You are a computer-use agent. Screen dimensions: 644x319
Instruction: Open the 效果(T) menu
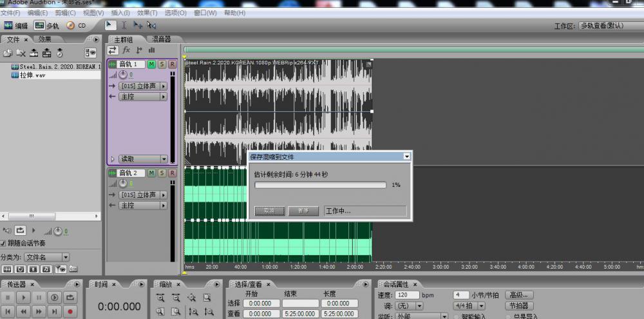(147, 13)
